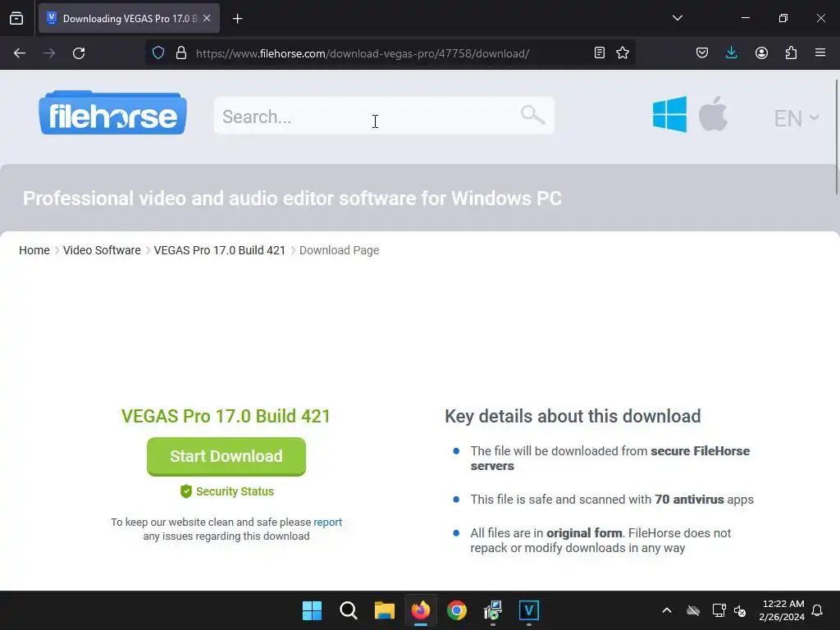This screenshot has width=840, height=630.
Task: Go forward with the browser arrow
Action: click(x=49, y=53)
